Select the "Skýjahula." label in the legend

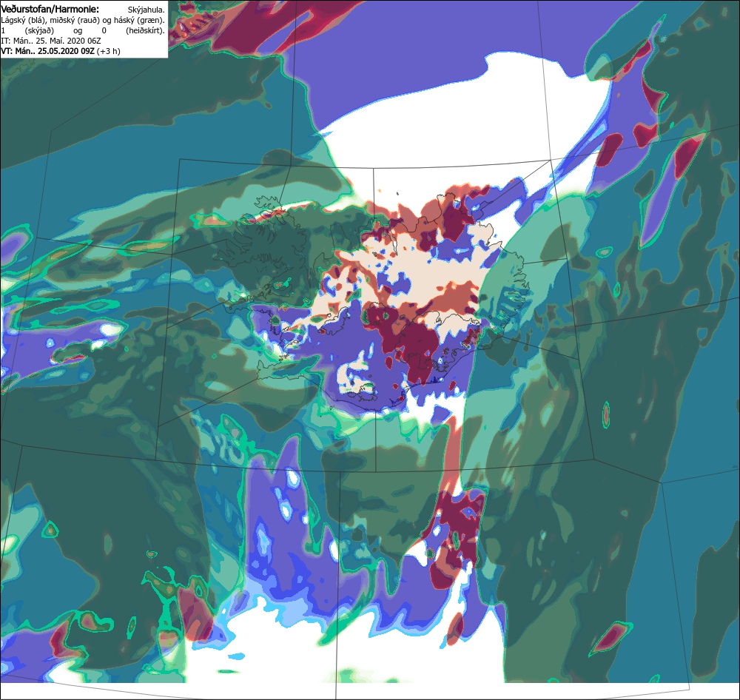(x=147, y=10)
